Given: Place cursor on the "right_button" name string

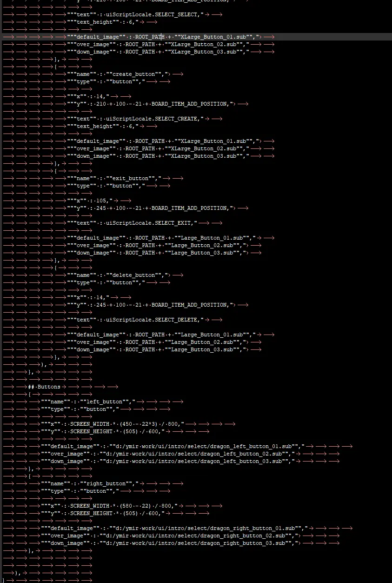Looking at the screenshot, I should click(109, 483).
